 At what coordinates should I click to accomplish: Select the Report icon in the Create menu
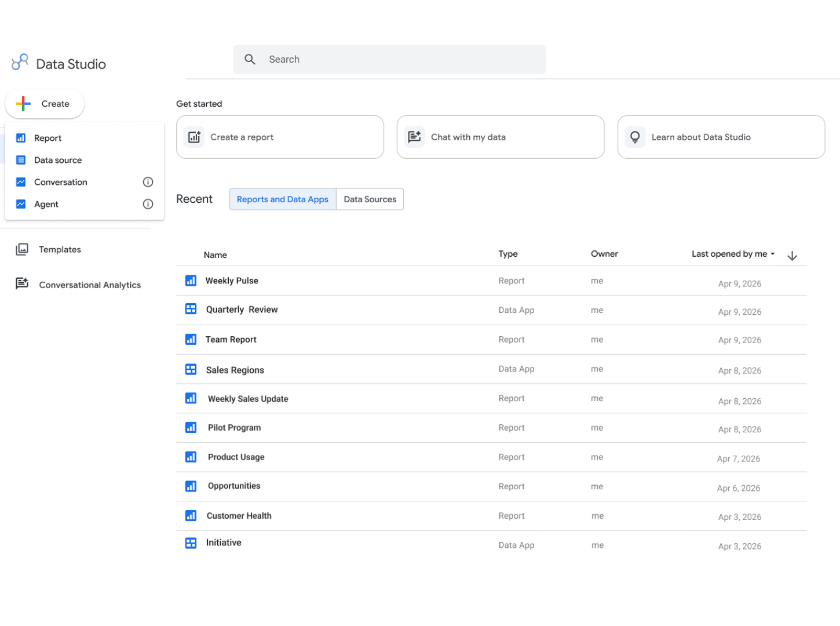point(21,138)
